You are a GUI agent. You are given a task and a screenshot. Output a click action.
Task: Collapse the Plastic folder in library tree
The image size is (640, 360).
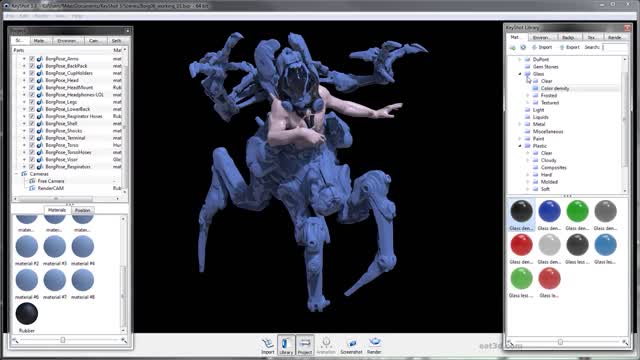[520, 146]
